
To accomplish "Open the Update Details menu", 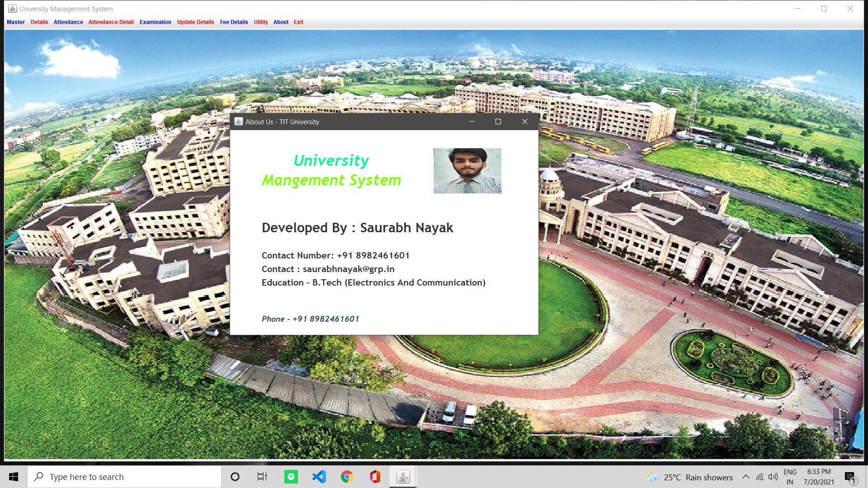I will point(195,22).
